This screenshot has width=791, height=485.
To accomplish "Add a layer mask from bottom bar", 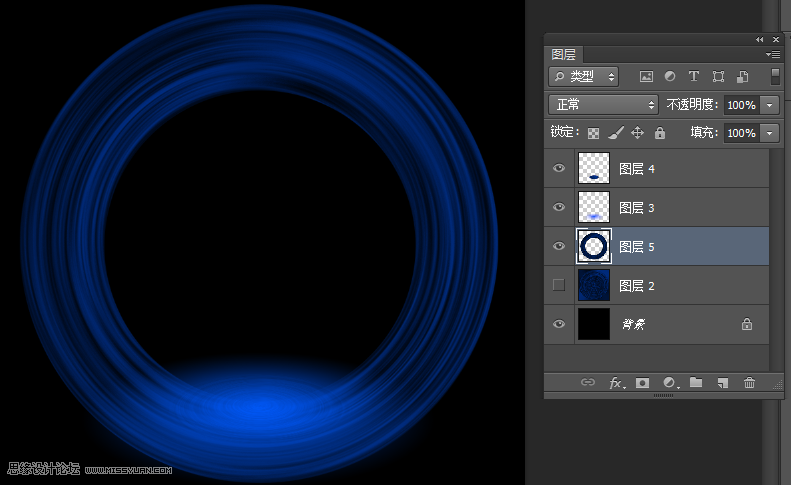I will (643, 383).
